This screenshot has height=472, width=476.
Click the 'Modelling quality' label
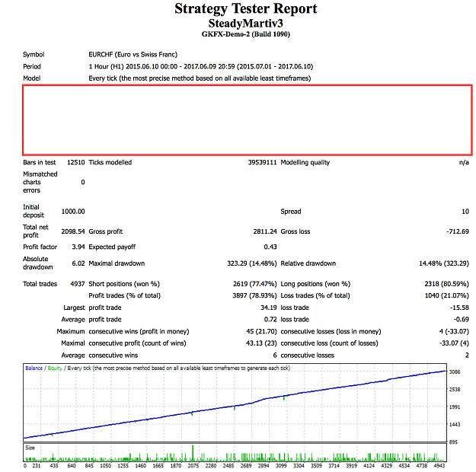click(x=305, y=162)
